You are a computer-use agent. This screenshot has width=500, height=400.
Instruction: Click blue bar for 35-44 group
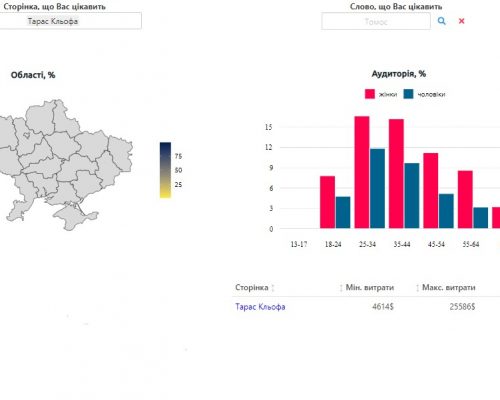click(412, 196)
